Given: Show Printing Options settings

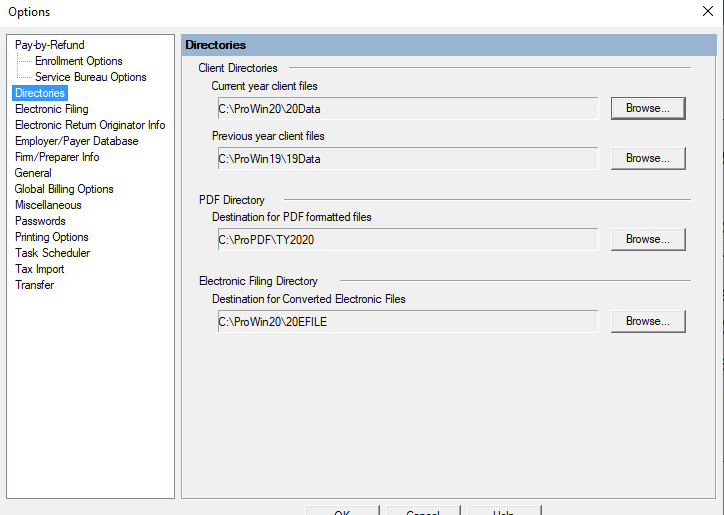Looking at the screenshot, I should [51, 237].
